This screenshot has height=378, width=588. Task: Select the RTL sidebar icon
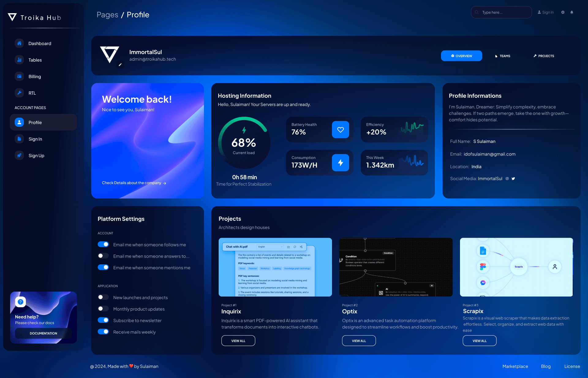(19, 93)
